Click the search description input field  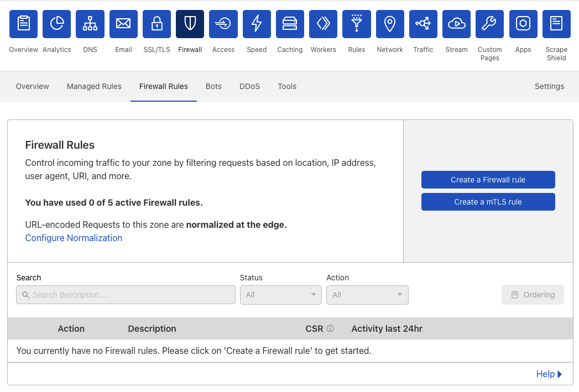126,295
